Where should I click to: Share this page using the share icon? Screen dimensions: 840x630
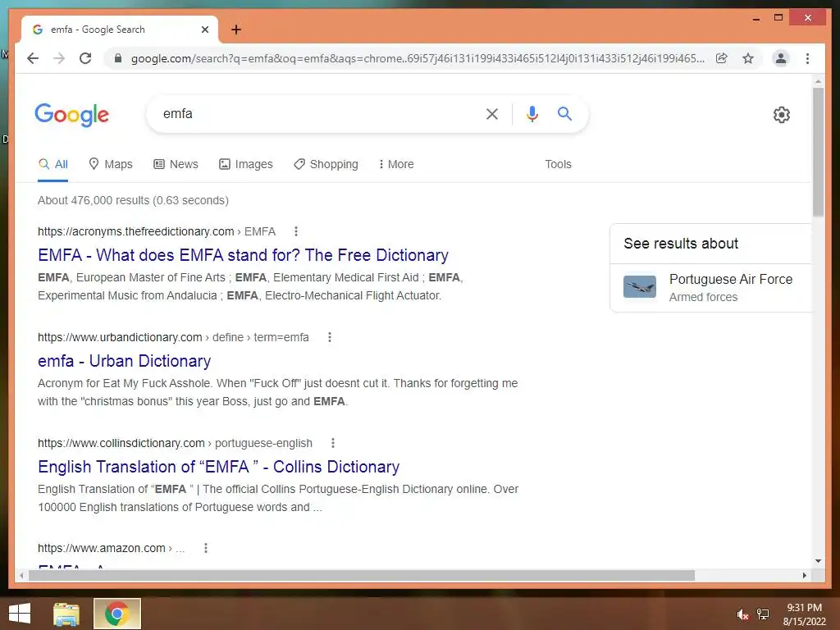[722, 58]
